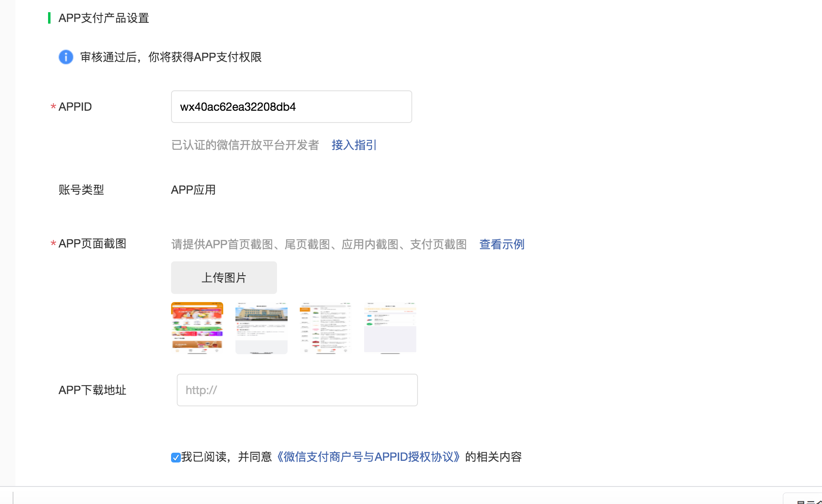
Task: Click the blue info icon beside the audit notice
Action: click(x=66, y=57)
